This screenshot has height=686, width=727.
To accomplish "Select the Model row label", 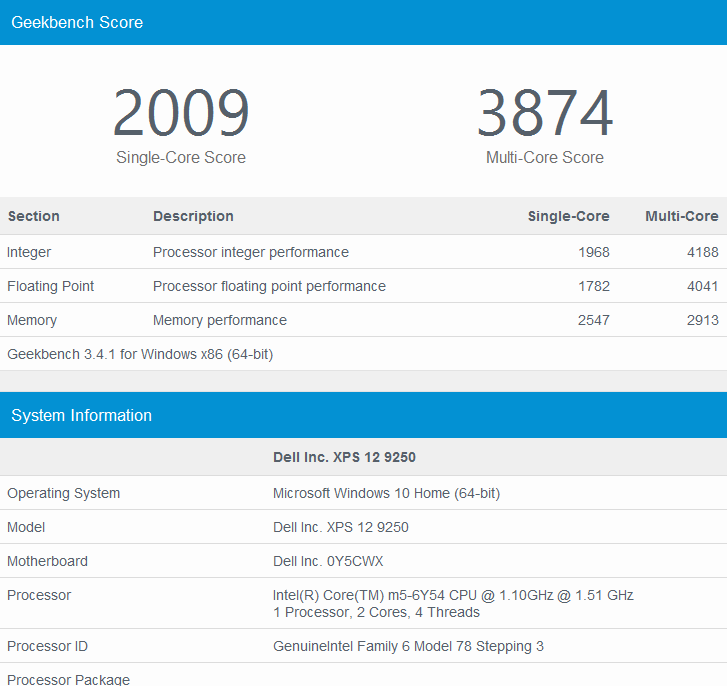I will pyautogui.click(x=26, y=527).
